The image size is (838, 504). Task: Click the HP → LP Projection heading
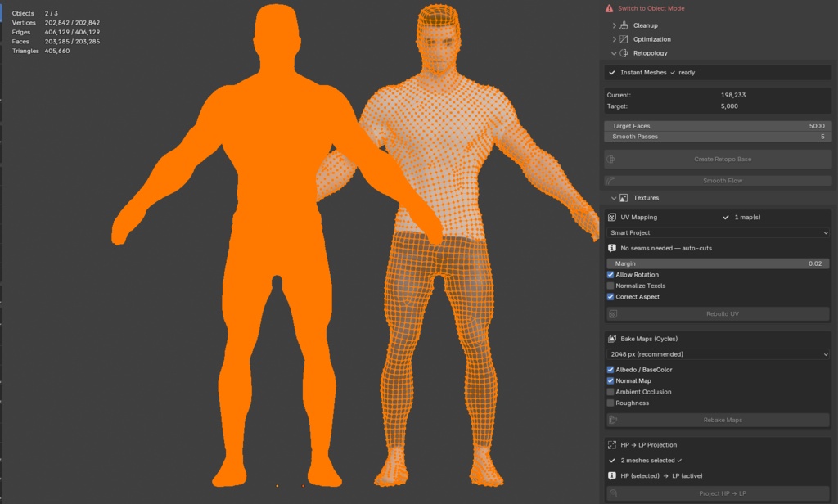pos(648,444)
